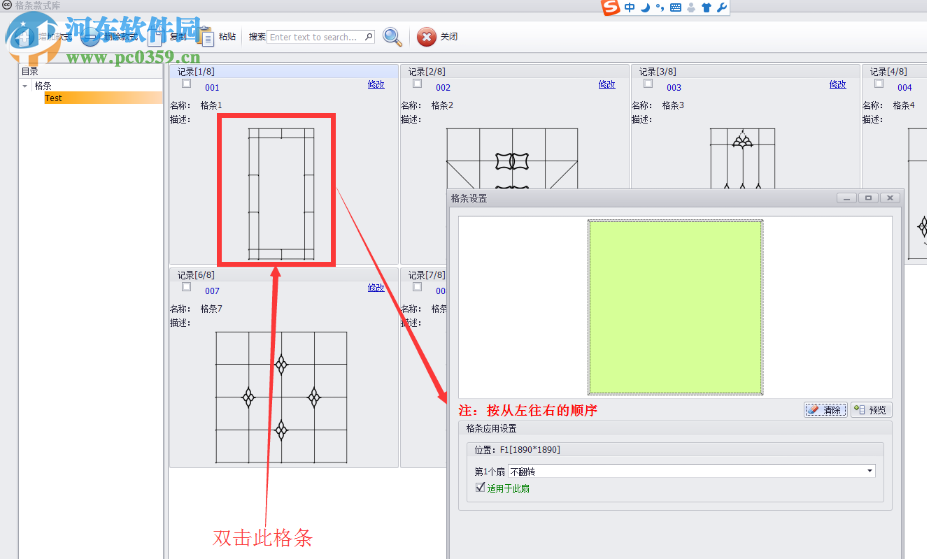The height and width of the screenshot is (559, 927).
Task: Select the 格条2 pattern thumbnail
Action: (512, 158)
